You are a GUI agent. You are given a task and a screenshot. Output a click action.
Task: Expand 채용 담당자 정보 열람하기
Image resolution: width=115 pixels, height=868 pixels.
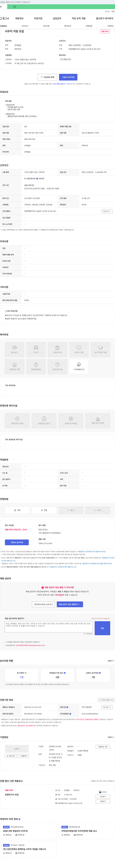pos(70,604)
